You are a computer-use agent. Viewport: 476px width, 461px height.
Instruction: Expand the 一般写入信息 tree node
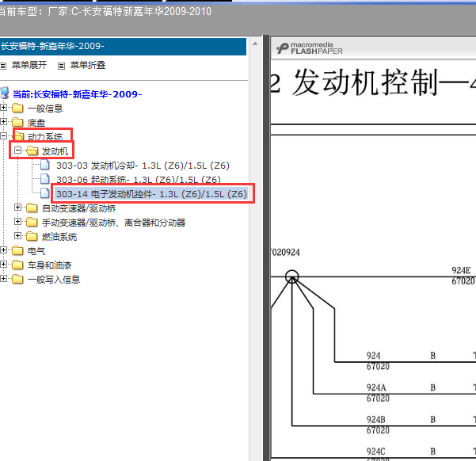(x=3, y=279)
